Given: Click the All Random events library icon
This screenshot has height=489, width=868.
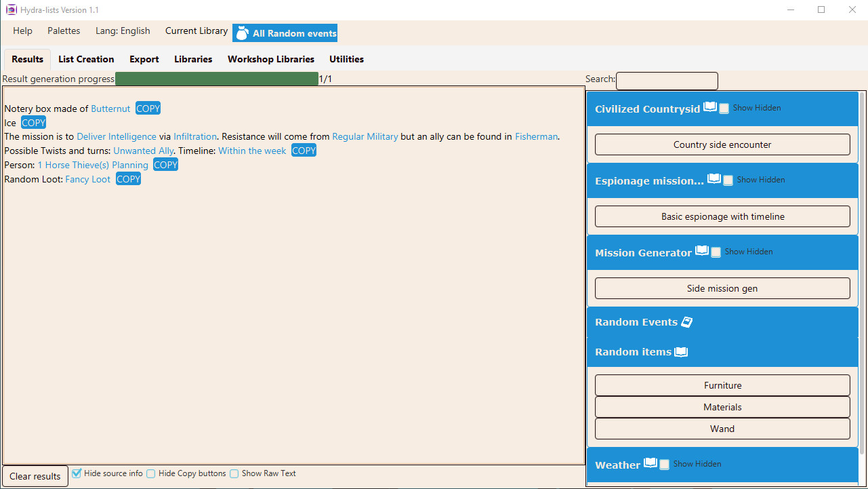Looking at the screenshot, I should coord(242,32).
